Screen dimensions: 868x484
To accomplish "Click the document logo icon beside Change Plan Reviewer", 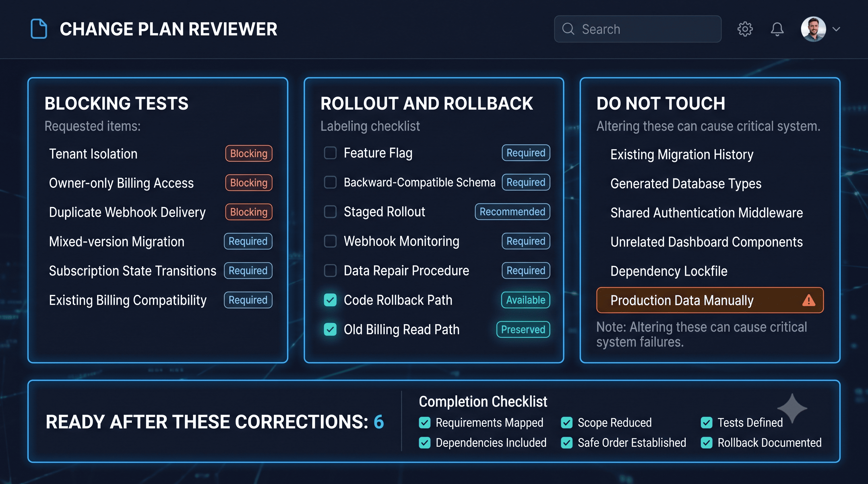I will 39,29.
